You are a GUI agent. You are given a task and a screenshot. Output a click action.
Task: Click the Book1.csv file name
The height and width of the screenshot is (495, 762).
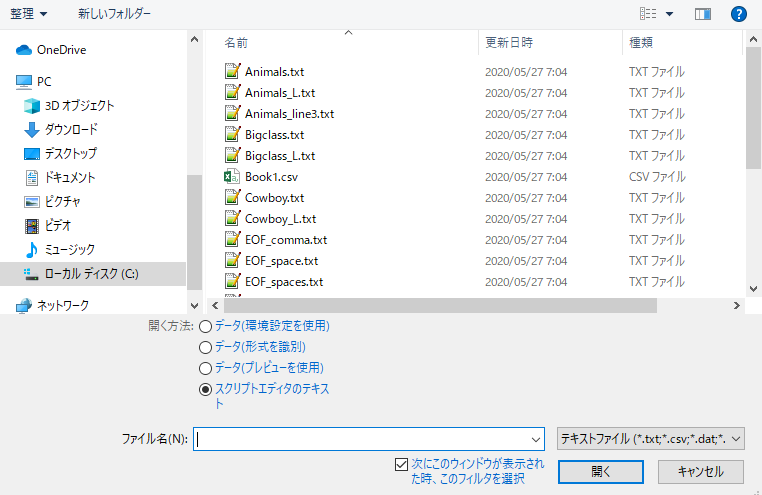tap(271, 177)
